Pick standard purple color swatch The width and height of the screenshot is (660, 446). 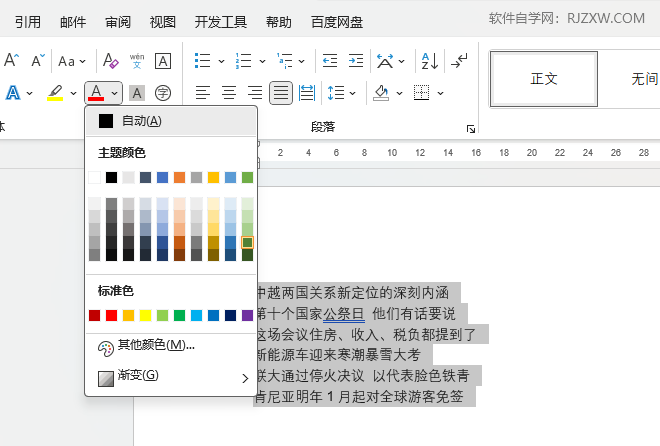coord(248,315)
